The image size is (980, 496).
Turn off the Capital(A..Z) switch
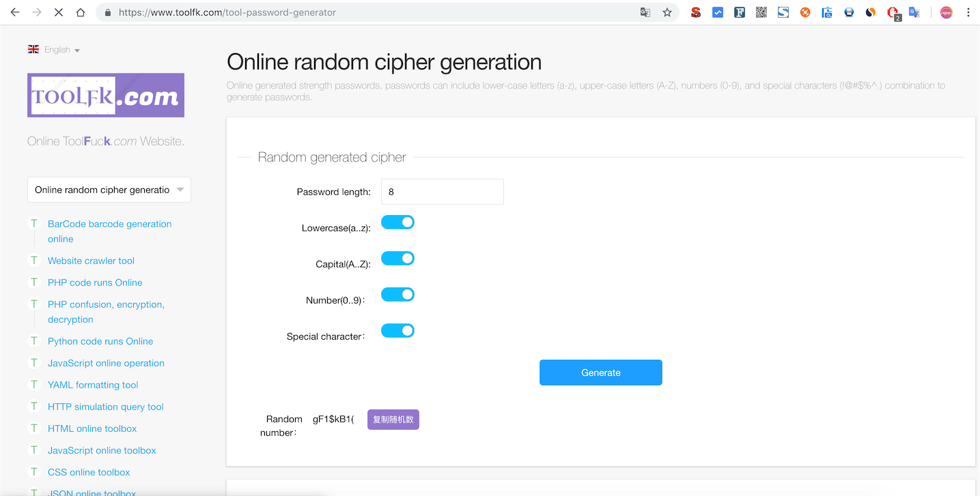(397, 258)
